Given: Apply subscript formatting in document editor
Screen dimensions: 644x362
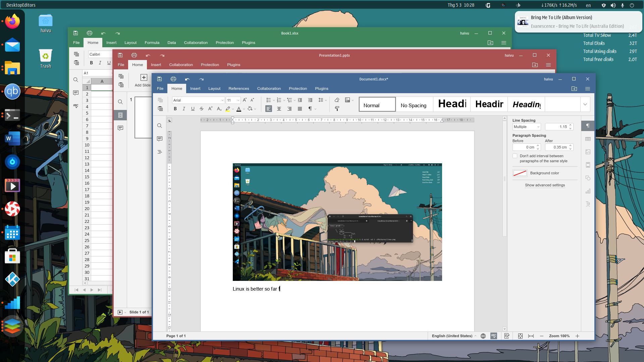Looking at the screenshot, I should click(x=219, y=109).
